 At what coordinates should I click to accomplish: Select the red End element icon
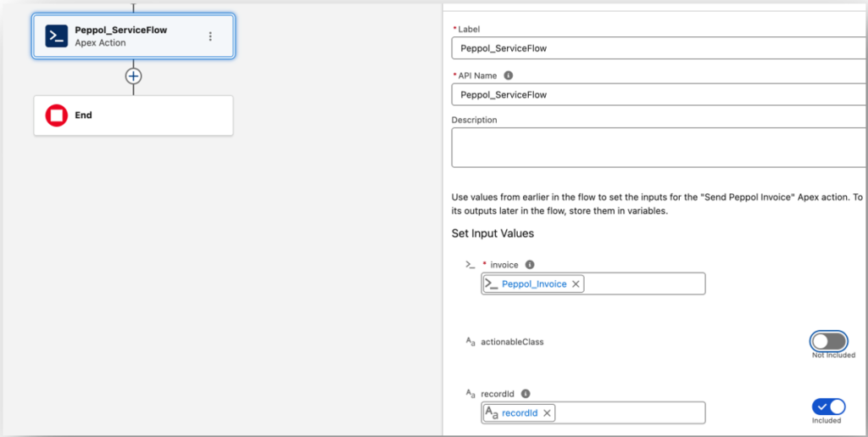57,115
